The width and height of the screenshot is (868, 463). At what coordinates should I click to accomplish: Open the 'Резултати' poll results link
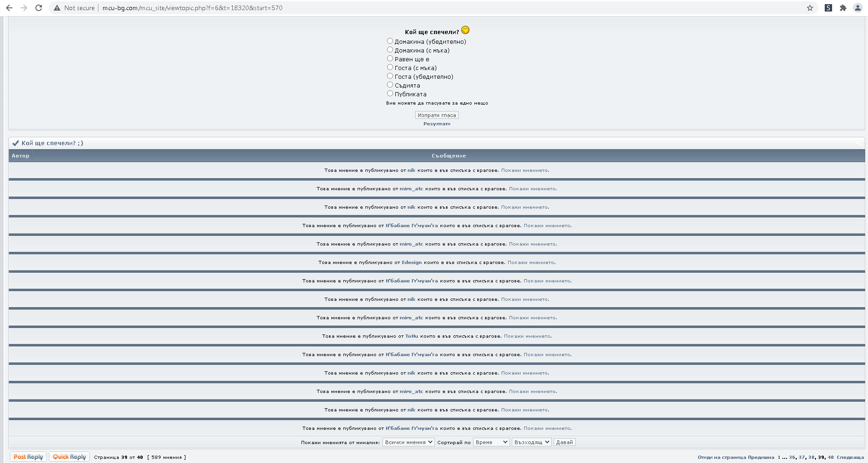[437, 124]
